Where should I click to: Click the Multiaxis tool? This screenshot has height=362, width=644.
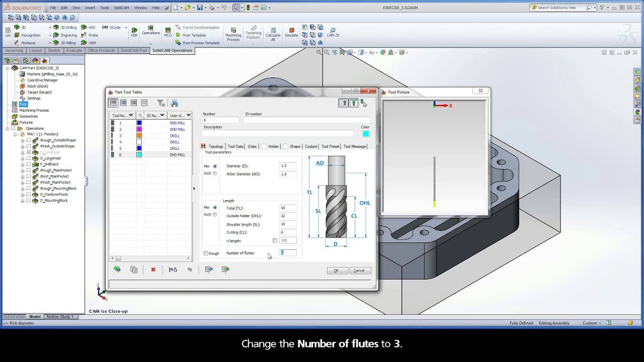coord(25,43)
